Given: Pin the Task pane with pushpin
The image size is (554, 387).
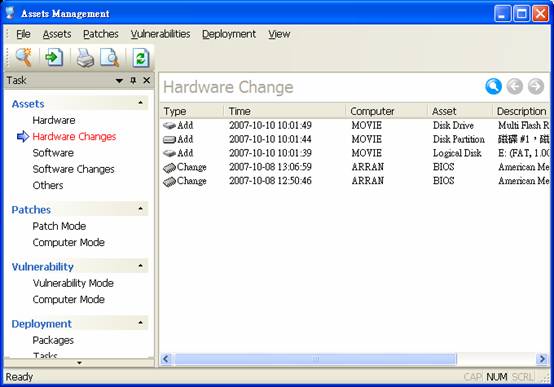Looking at the screenshot, I should [x=133, y=81].
